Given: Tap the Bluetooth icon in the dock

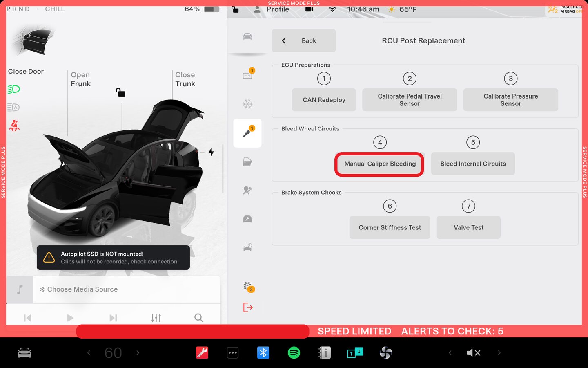Looking at the screenshot, I should [263, 352].
